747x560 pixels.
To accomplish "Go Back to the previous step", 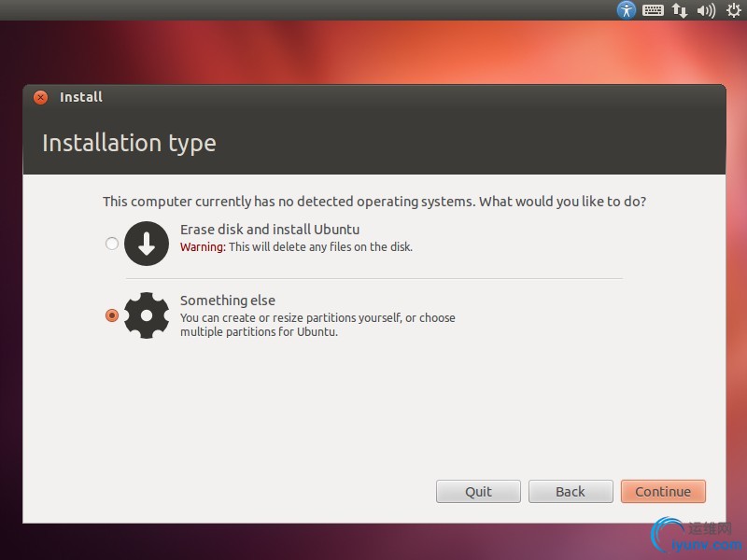I will (571, 492).
